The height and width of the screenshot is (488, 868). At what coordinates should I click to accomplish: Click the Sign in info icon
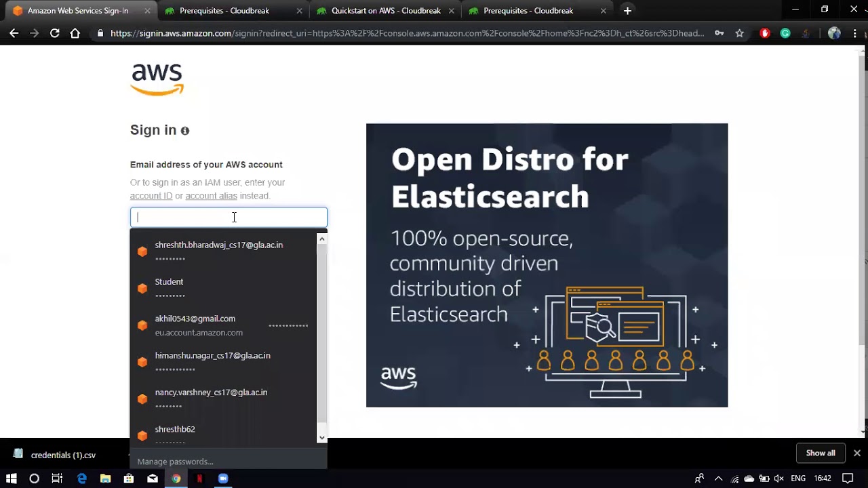[185, 131]
